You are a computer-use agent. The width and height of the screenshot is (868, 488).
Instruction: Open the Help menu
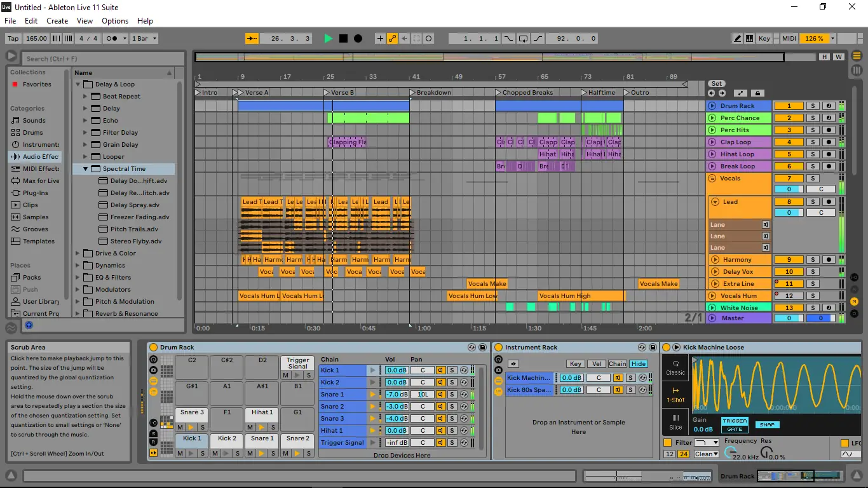tap(145, 21)
